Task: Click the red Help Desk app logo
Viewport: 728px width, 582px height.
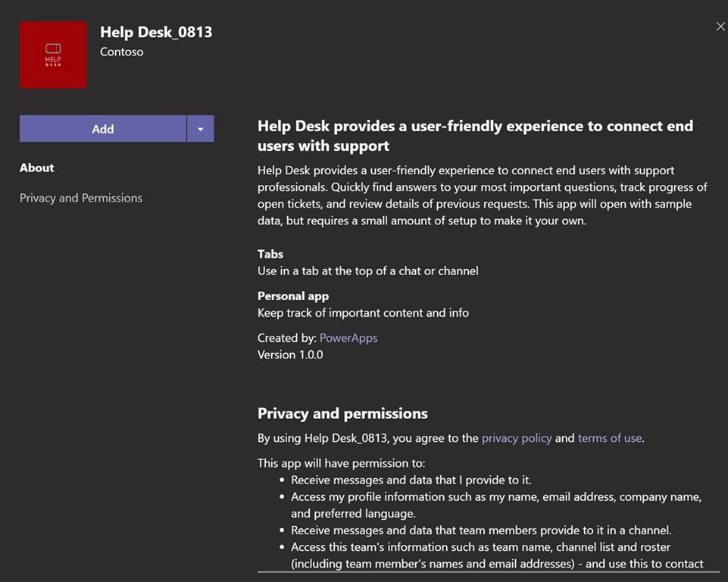Action: pyautogui.click(x=53, y=55)
